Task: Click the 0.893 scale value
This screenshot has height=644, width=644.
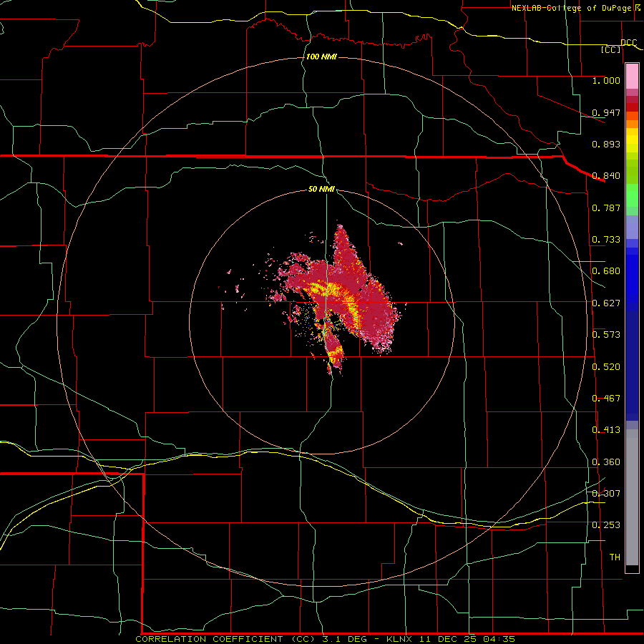Action: pos(606,144)
